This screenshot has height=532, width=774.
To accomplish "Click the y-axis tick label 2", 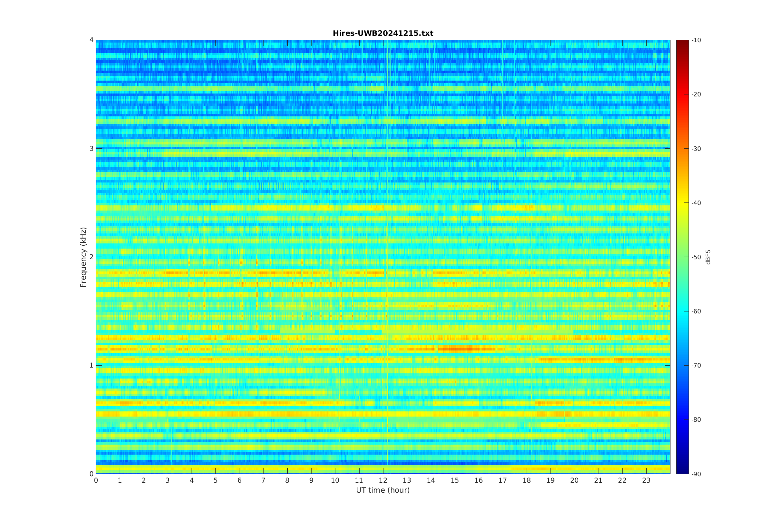I will 91,257.
